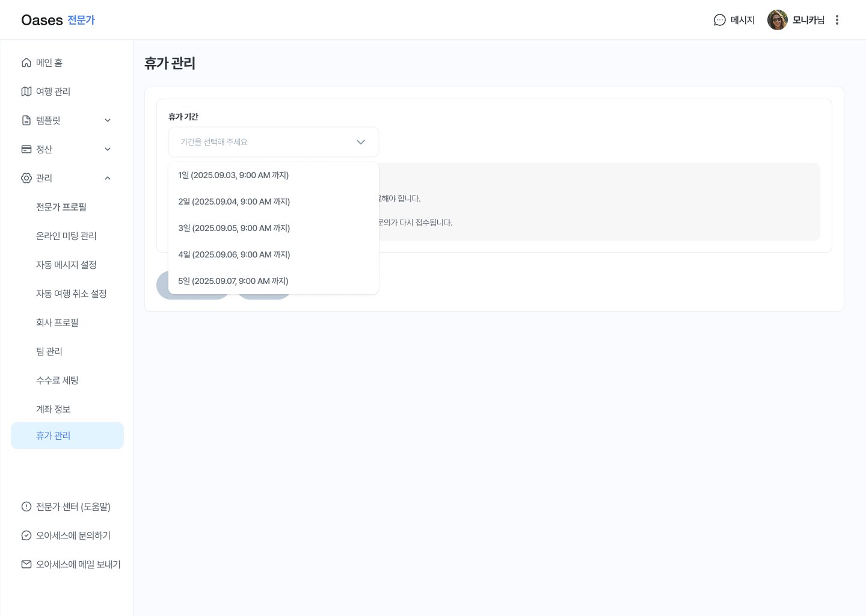Viewport: 866px width, 616px height.
Task: Expand the 정산 submenu chevron
Action: [x=108, y=149]
